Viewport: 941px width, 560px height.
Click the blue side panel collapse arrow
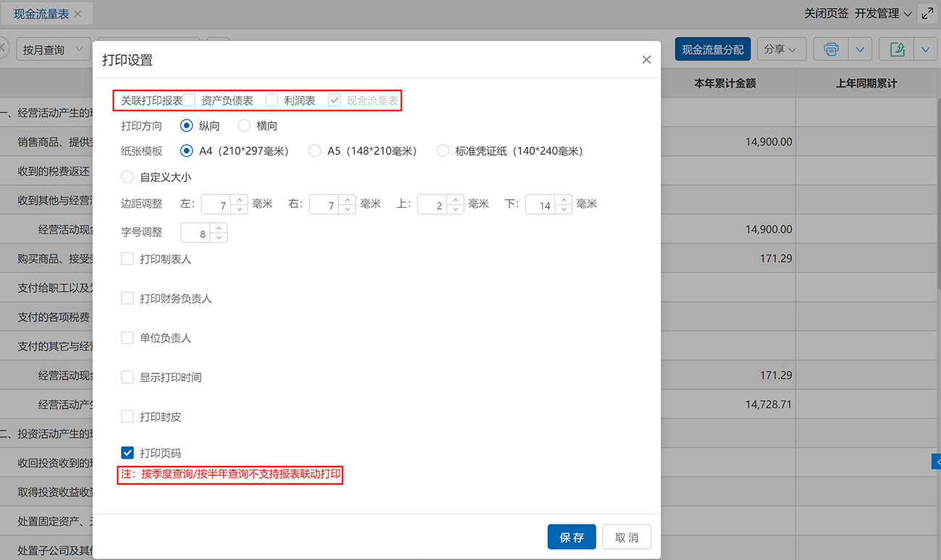pyautogui.click(x=937, y=462)
